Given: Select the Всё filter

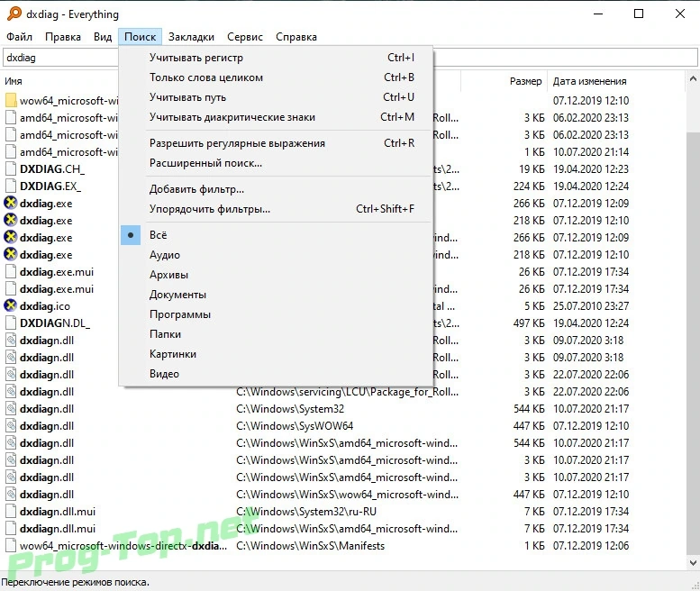Looking at the screenshot, I should point(276,235).
